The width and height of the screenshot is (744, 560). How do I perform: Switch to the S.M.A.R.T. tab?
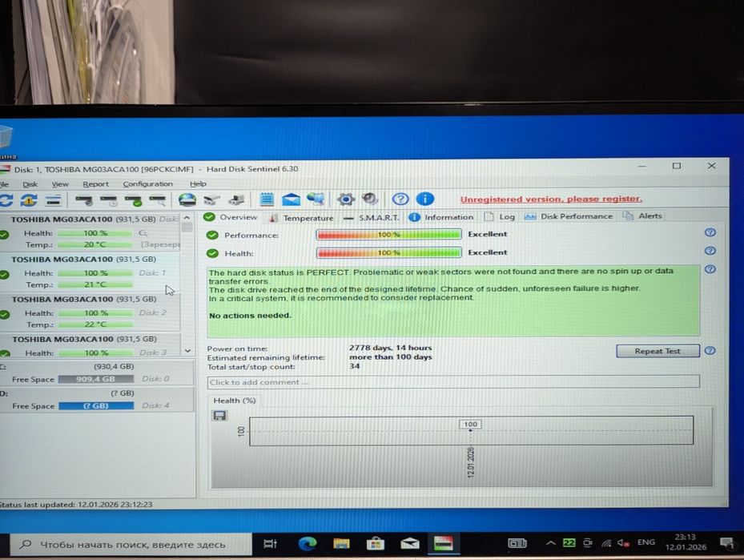pos(372,217)
